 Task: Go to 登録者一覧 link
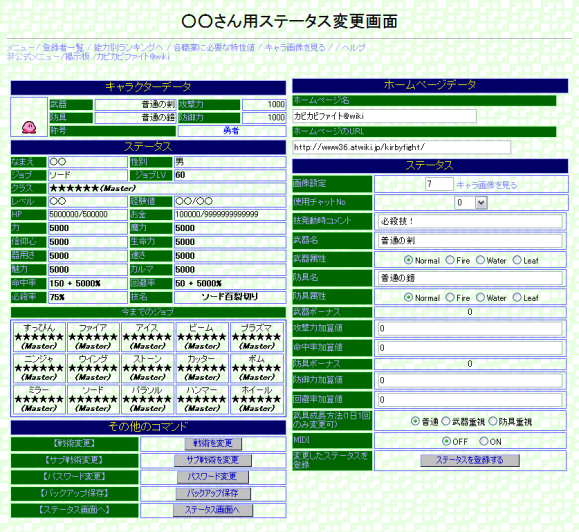[x=63, y=48]
